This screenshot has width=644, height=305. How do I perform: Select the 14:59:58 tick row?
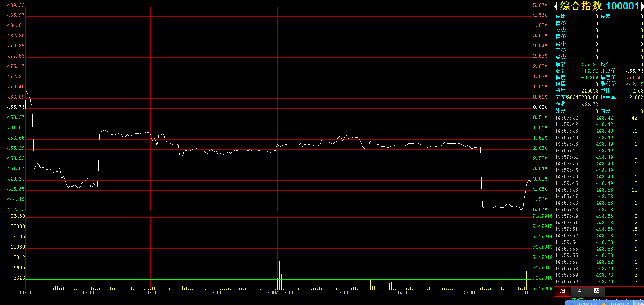click(x=599, y=269)
